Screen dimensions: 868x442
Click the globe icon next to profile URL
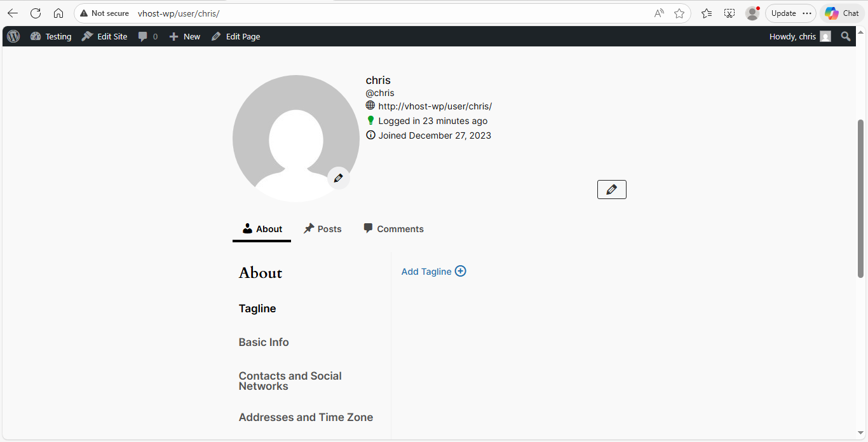point(370,106)
